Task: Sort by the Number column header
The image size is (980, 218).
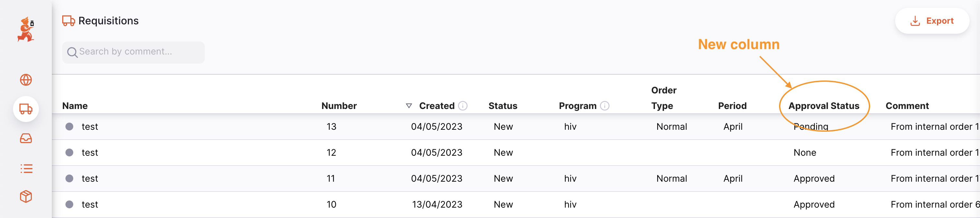Action: [x=339, y=106]
